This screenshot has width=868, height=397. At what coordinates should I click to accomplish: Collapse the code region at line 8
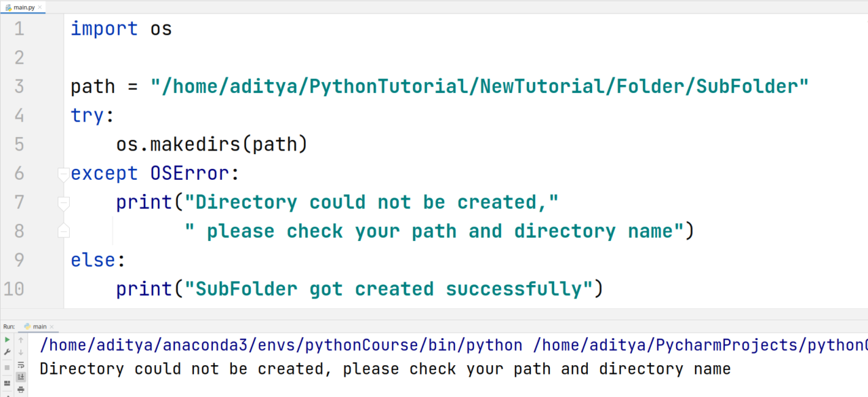coord(64,231)
